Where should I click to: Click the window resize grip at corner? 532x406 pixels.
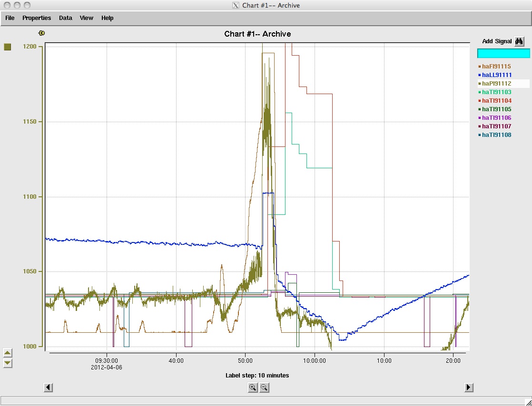pos(528,402)
